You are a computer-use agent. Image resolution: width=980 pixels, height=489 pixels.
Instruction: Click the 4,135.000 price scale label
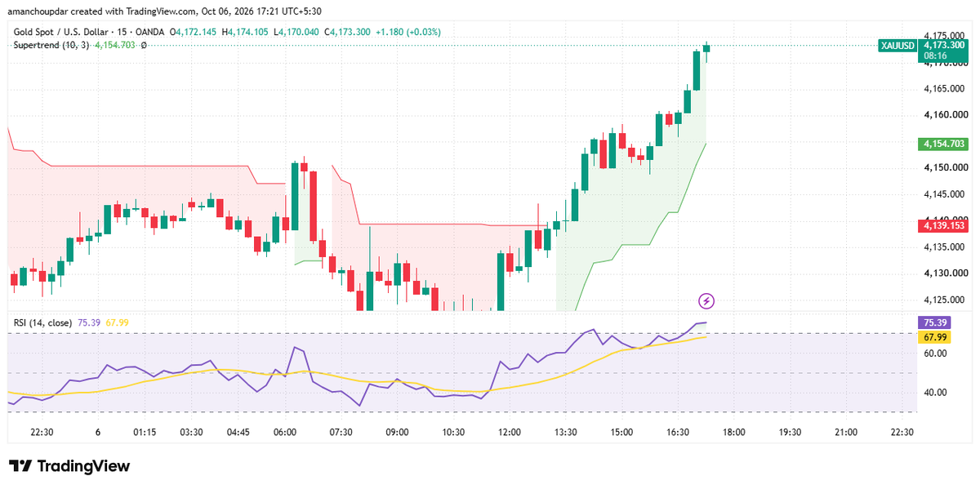tap(945, 247)
